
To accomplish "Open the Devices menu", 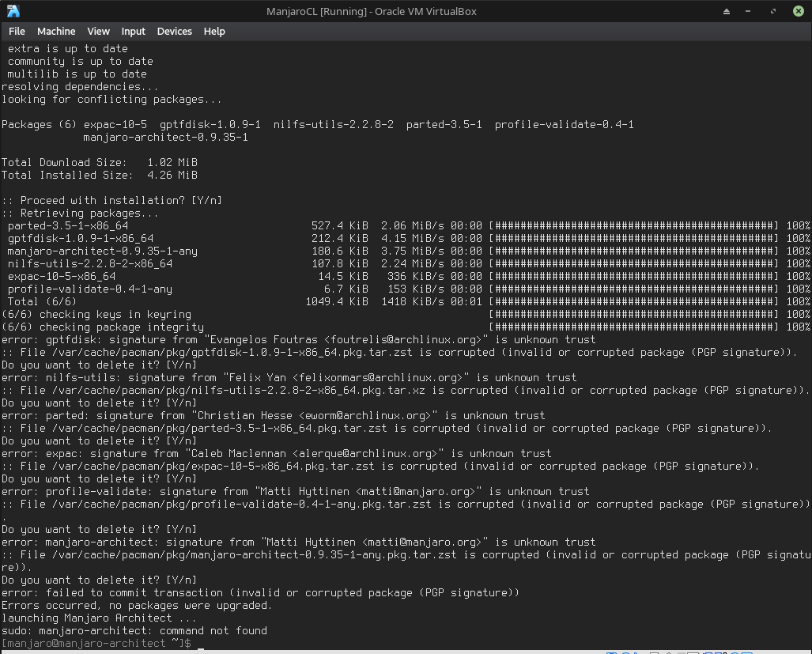I will [175, 32].
